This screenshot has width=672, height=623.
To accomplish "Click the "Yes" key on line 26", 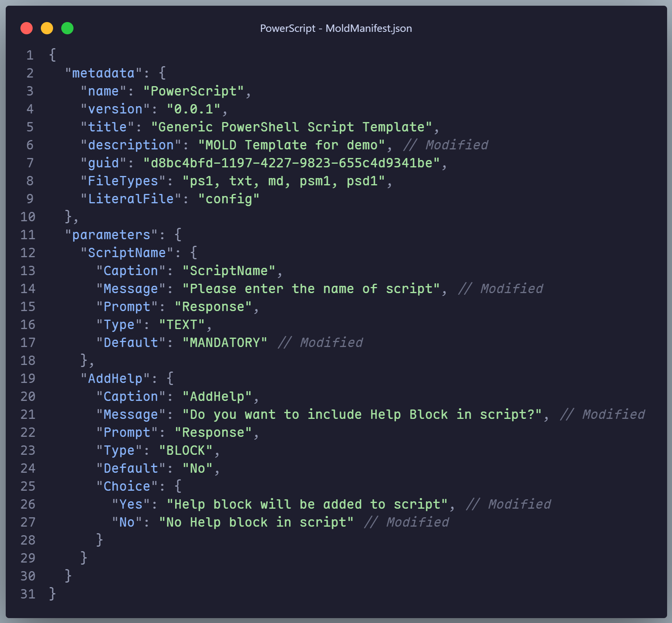I will (131, 504).
